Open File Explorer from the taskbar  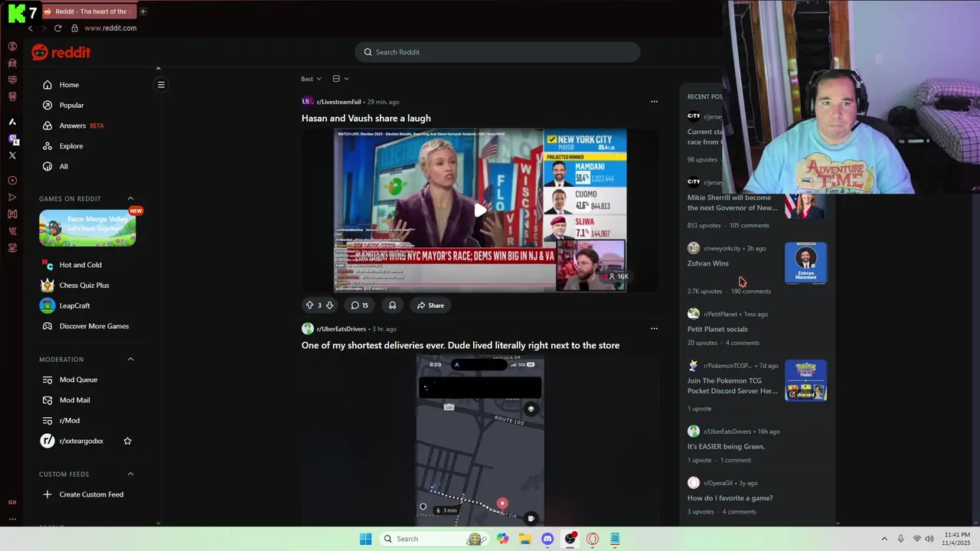click(x=525, y=539)
